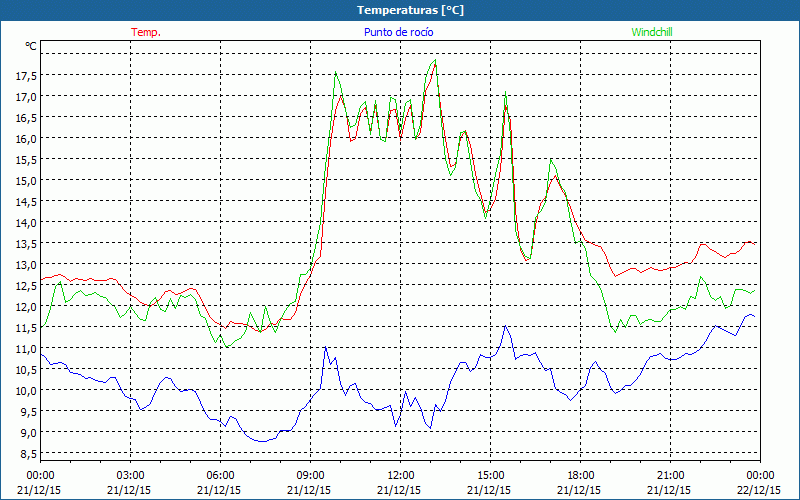
Task: Click the 13,0 y-axis value
Action: coord(26,264)
